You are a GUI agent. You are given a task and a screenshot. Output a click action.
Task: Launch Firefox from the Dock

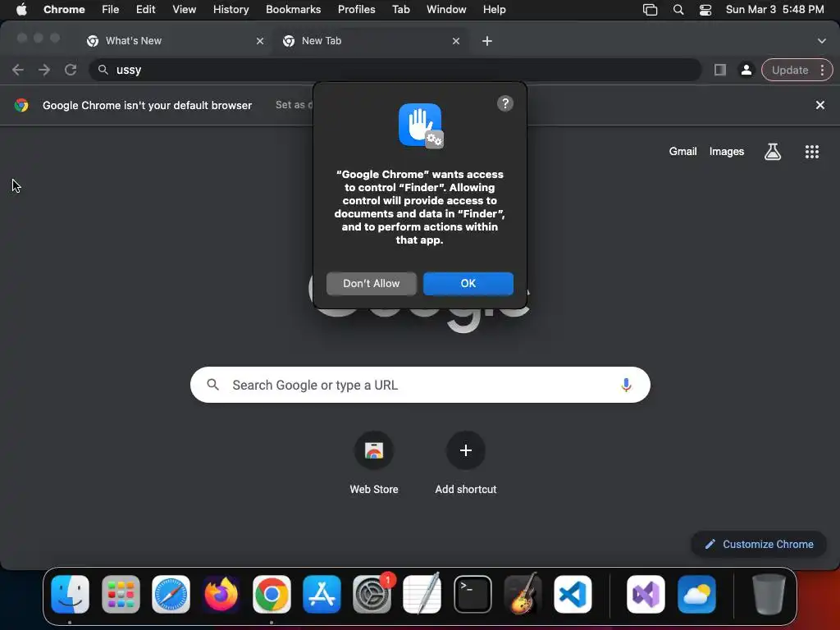pyautogui.click(x=221, y=594)
